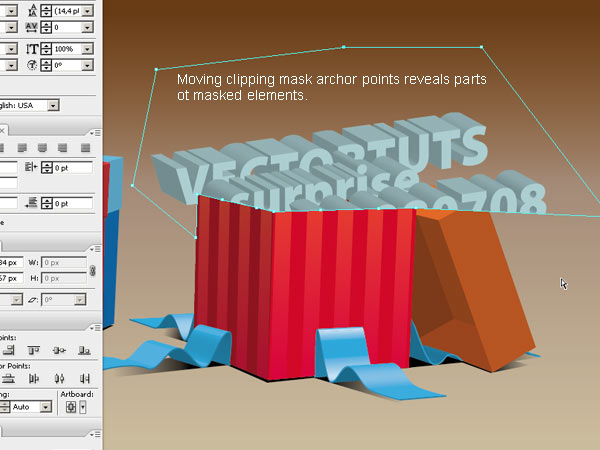600x450 pixels.
Task: Open the dropdown left of the leading icon
Action: (x=11, y=11)
